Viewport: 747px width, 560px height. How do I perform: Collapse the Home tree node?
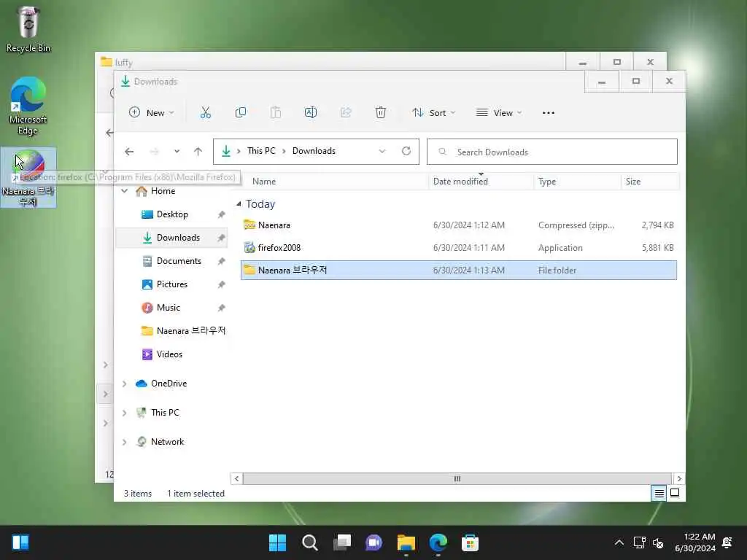[124, 191]
